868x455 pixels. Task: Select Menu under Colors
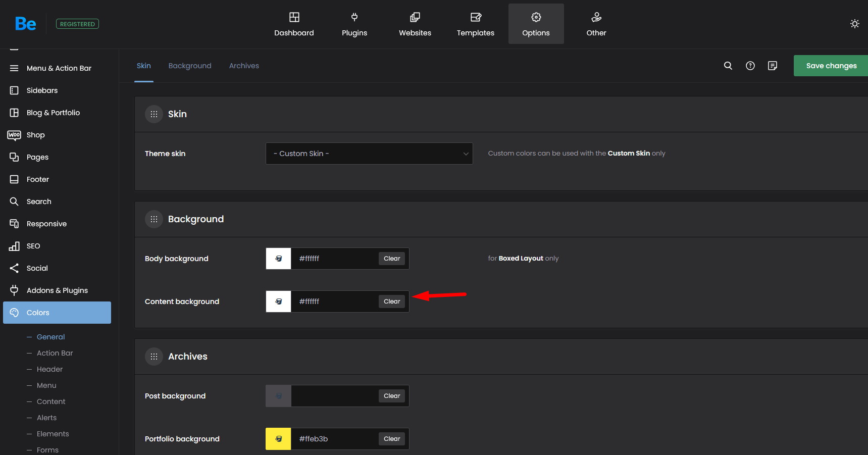(46, 385)
